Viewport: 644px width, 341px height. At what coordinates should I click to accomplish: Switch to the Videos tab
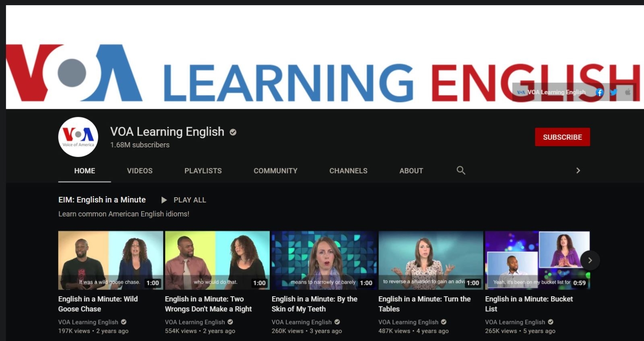click(140, 171)
